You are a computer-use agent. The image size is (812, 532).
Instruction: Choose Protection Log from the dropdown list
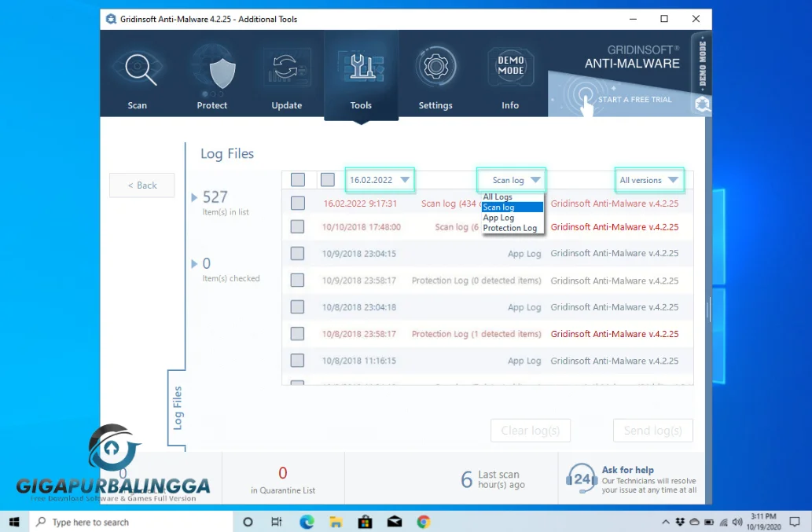click(513, 228)
